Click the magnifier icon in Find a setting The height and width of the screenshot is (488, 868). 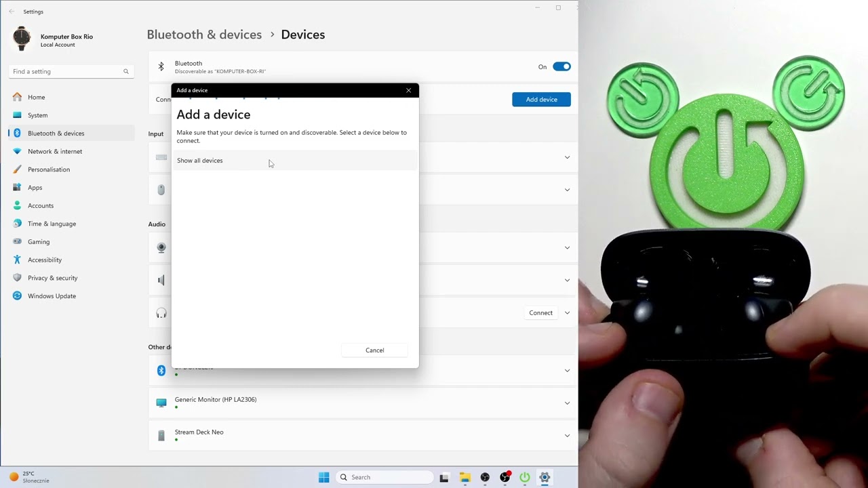[125, 71]
